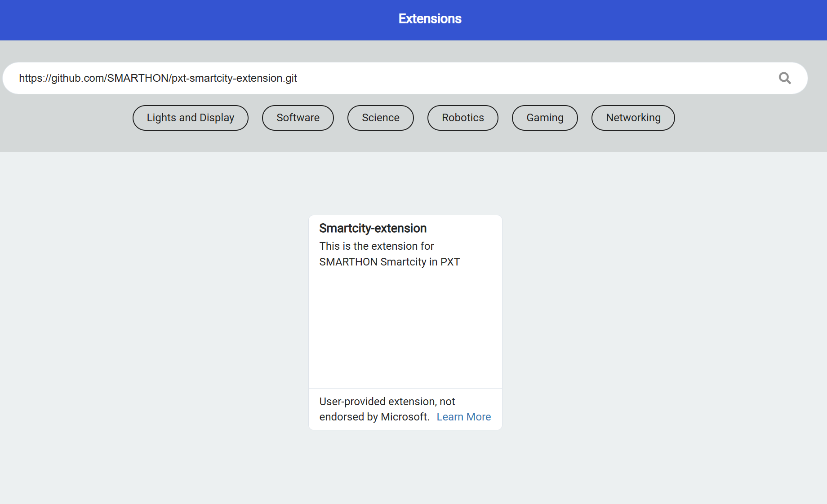Image resolution: width=827 pixels, height=504 pixels.
Task: Select the blank body of Smartcity card
Action: (405, 329)
